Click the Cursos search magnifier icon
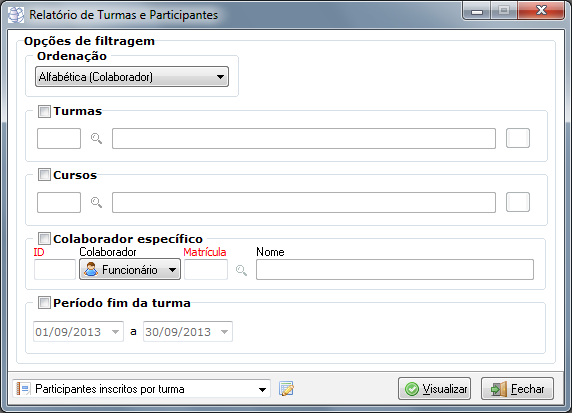 click(96, 202)
